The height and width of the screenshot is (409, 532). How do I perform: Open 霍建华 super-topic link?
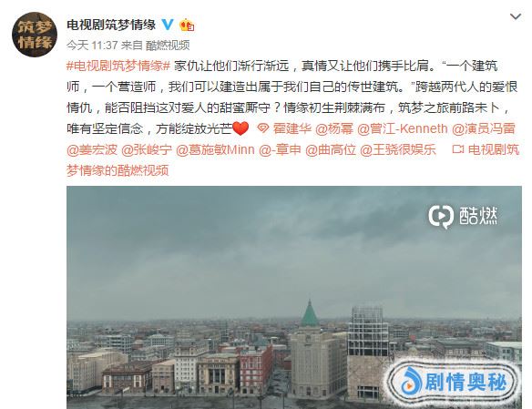(x=292, y=128)
